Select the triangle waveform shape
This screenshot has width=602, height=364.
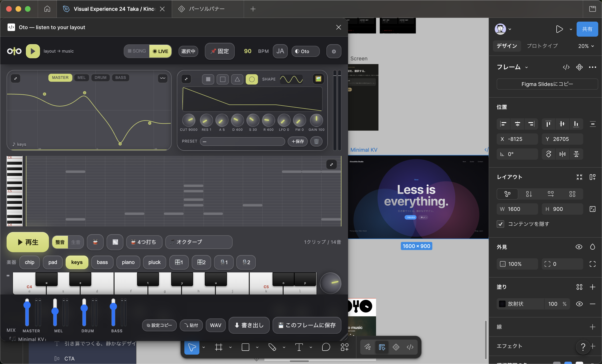(x=237, y=79)
